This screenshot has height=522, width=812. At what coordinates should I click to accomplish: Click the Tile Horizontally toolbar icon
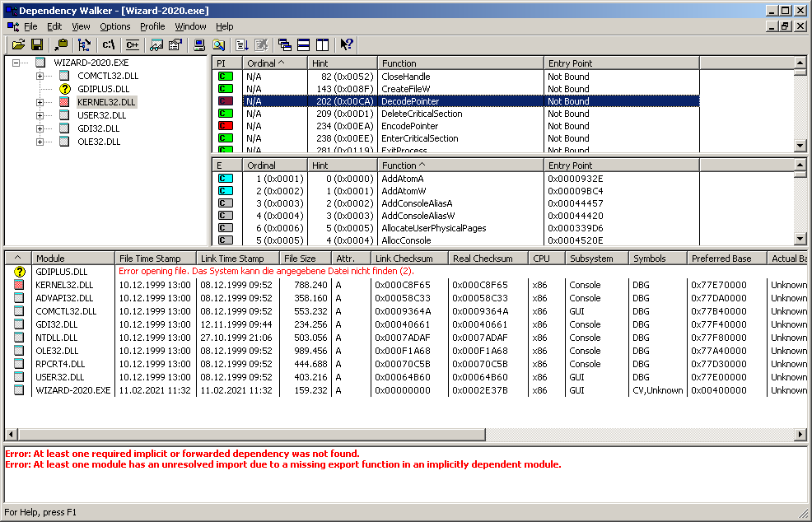pyautogui.click(x=303, y=44)
